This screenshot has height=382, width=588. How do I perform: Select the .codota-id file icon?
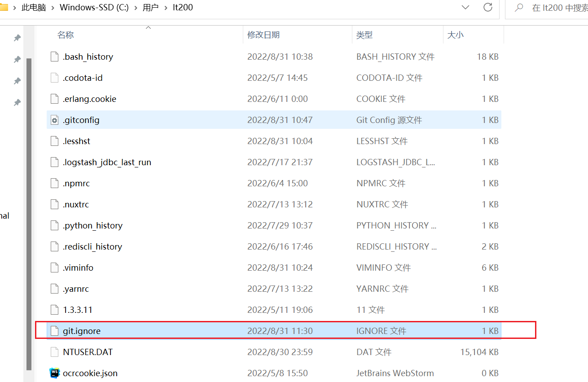tap(54, 78)
